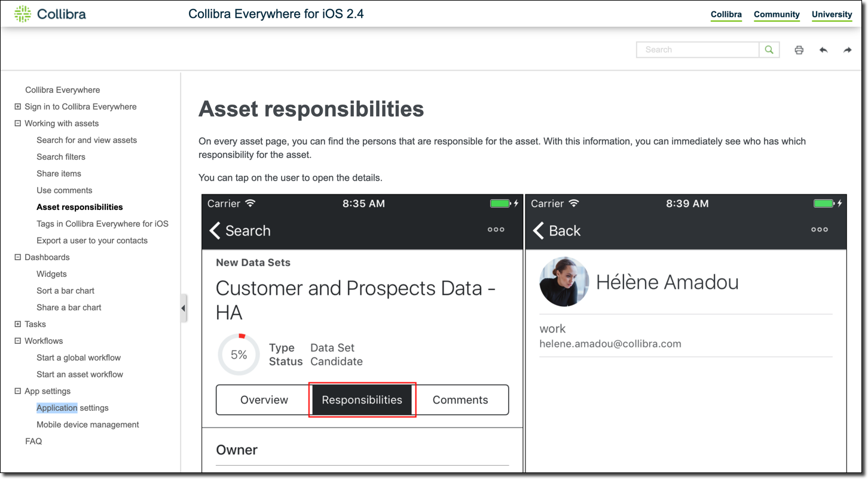The image size is (868, 479).
Task: Collapse the App settings section
Action: [x=18, y=392]
